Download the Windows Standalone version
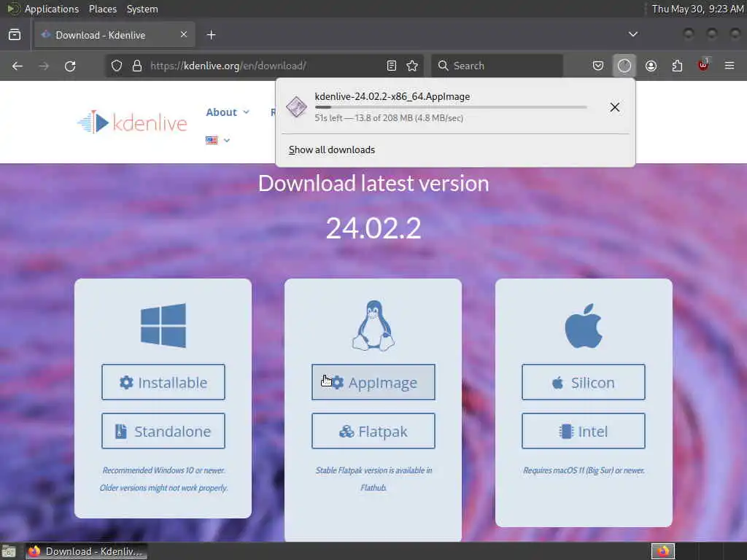The height and width of the screenshot is (560, 747). coord(163,431)
